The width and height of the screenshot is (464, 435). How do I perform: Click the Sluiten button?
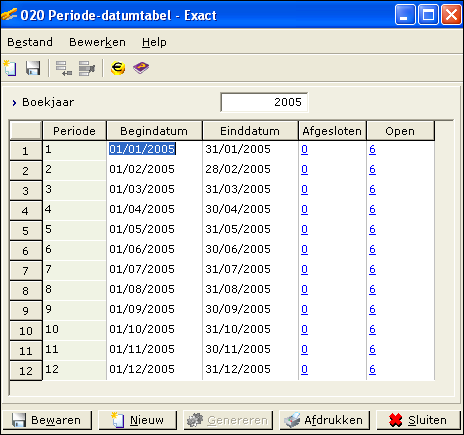418,420
